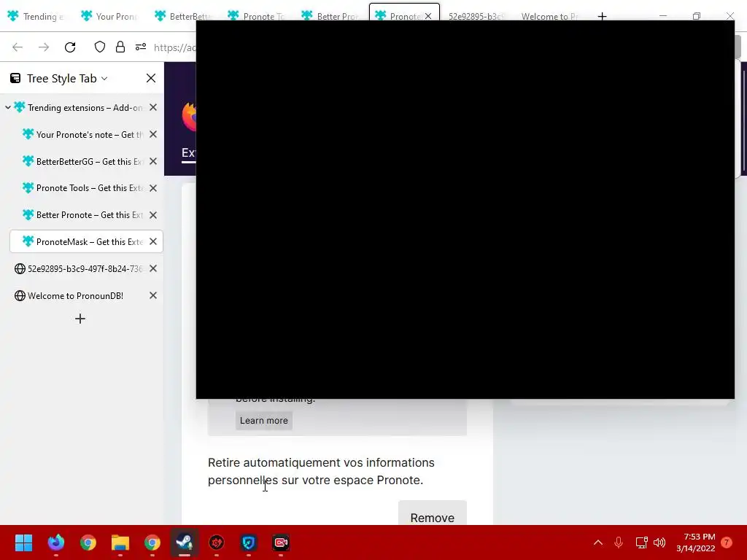Click the browser Forward arrow
747x560 pixels.
tap(44, 47)
